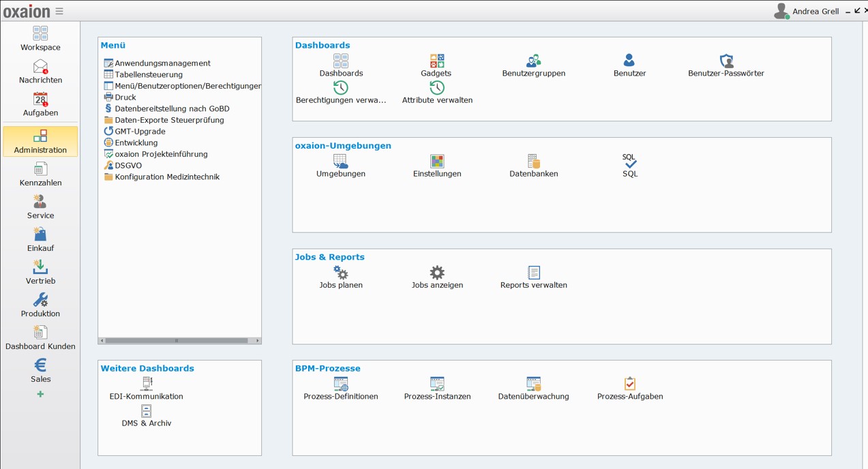Open Vertrieb in the sidebar
The height and width of the screenshot is (469, 868).
(x=40, y=273)
